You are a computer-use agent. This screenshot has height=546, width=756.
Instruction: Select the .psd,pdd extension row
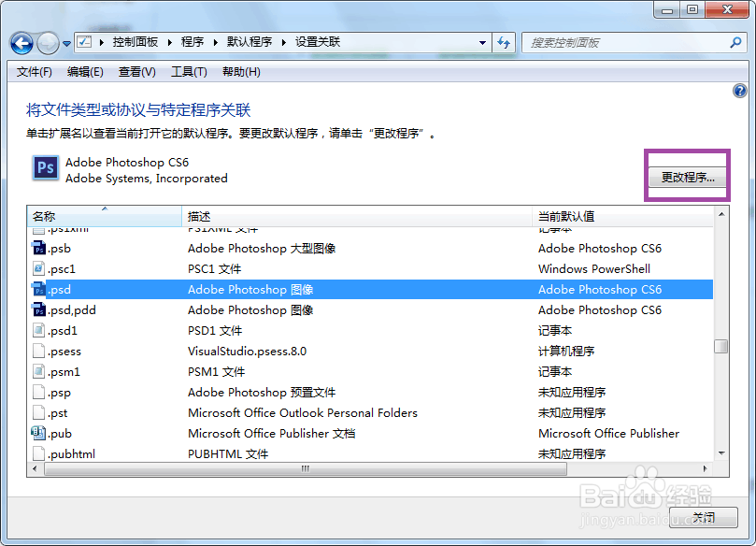click(x=370, y=309)
